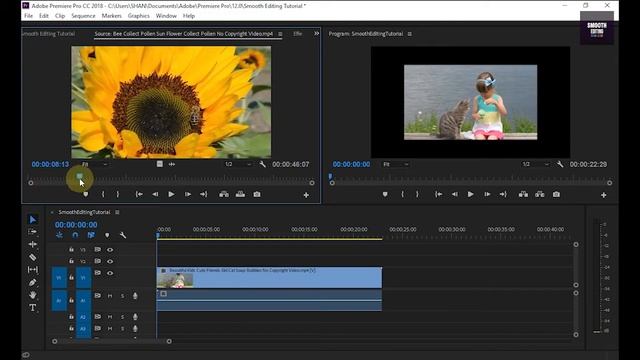640x360 pixels.
Task: Mute audio track A2
Action: pos(110,317)
